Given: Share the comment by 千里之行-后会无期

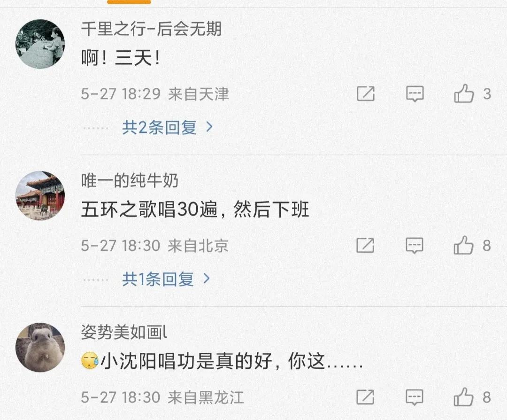Looking at the screenshot, I should click(366, 94).
